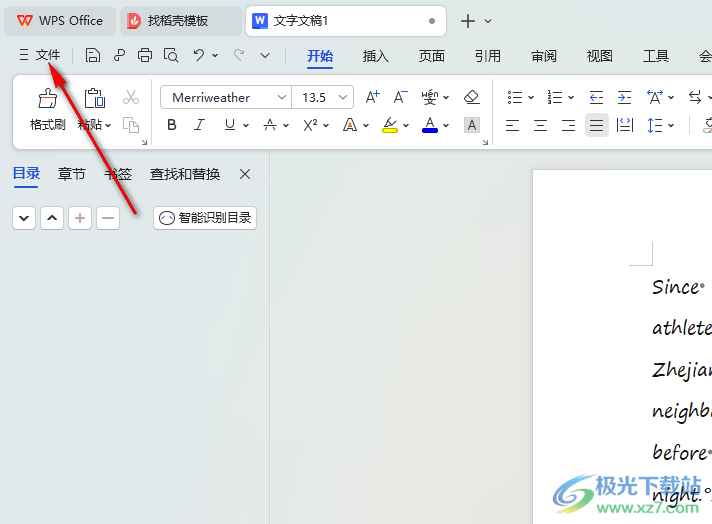Expand the Paste options arrow

(x=108, y=125)
